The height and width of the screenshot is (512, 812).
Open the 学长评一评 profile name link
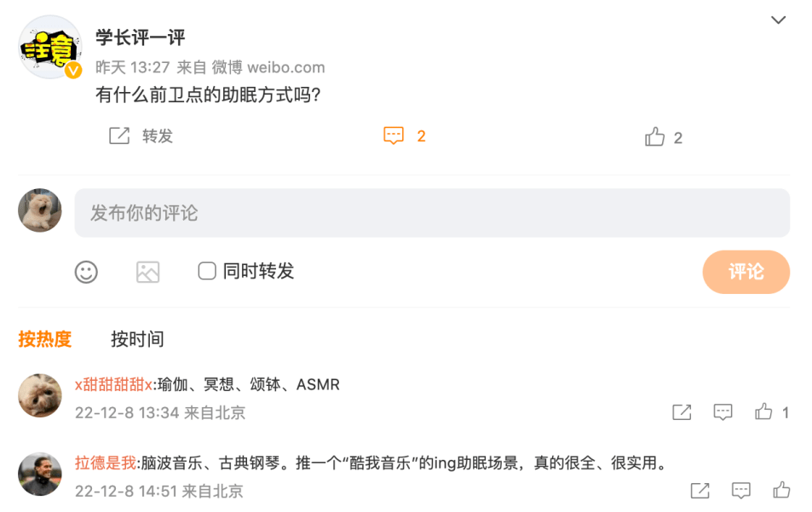point(141,38)
